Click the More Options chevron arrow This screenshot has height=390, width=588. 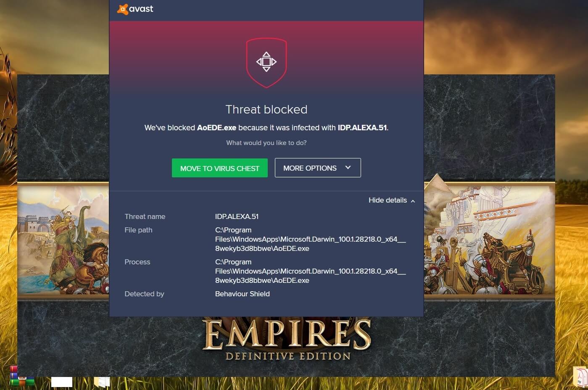coord(348,168)
